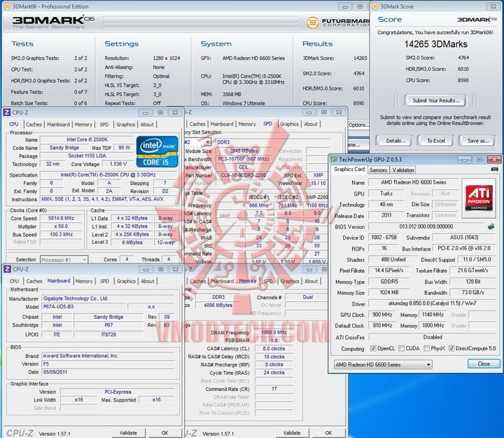Click the BIOS Version field in GPU-Z
The height and width of the screenshot is (438, 504).
tap(426, 226)
